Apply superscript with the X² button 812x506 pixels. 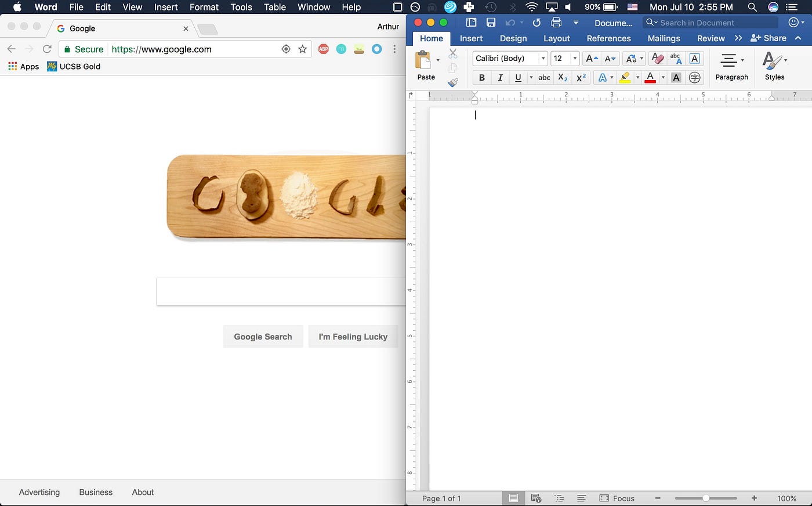(x=581, y=77)
